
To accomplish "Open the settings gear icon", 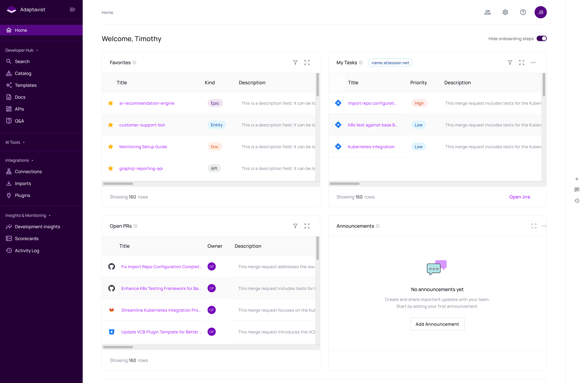I will pyautogui.click(x=505, y=12).
